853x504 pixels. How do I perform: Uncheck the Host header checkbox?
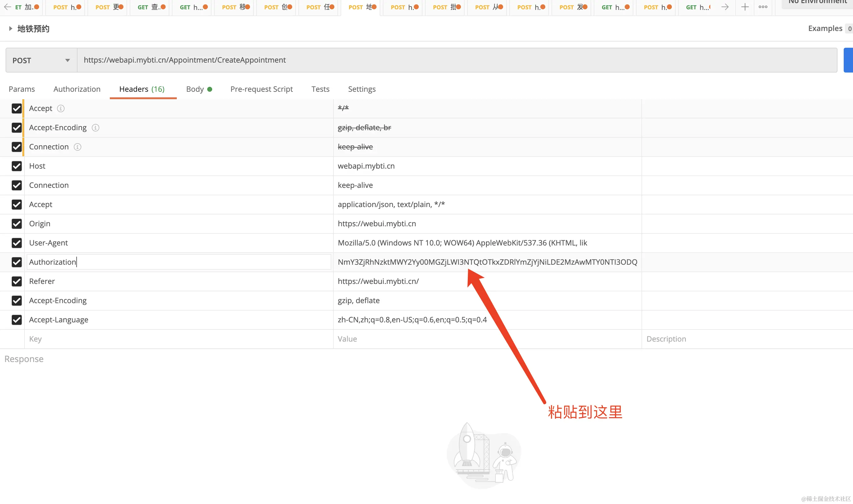[x=17, y=166]
